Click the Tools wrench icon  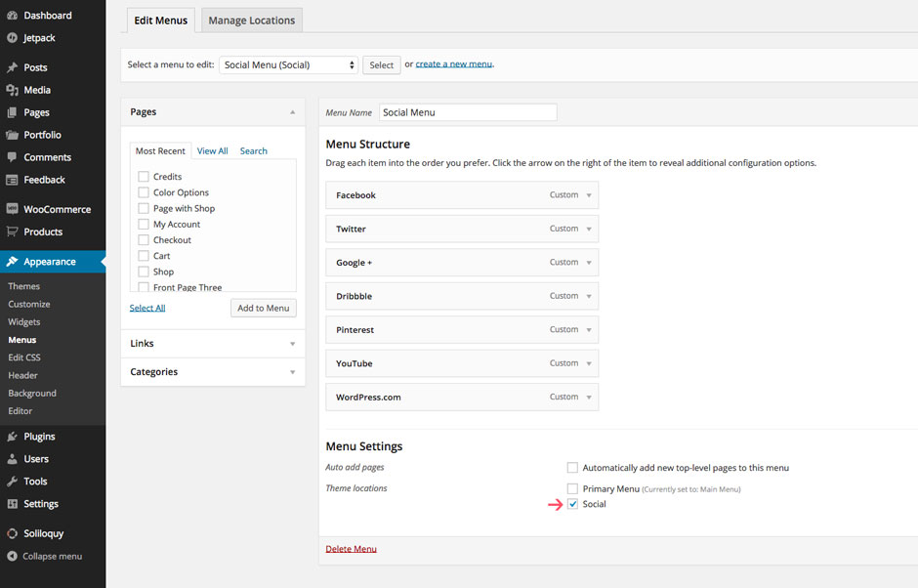[12, 482]
